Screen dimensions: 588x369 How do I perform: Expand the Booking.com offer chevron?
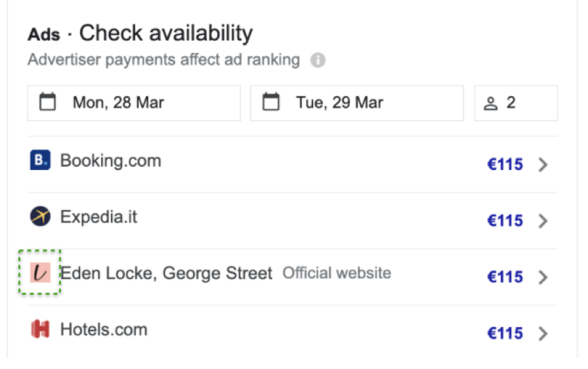click(x=543, y=165)
